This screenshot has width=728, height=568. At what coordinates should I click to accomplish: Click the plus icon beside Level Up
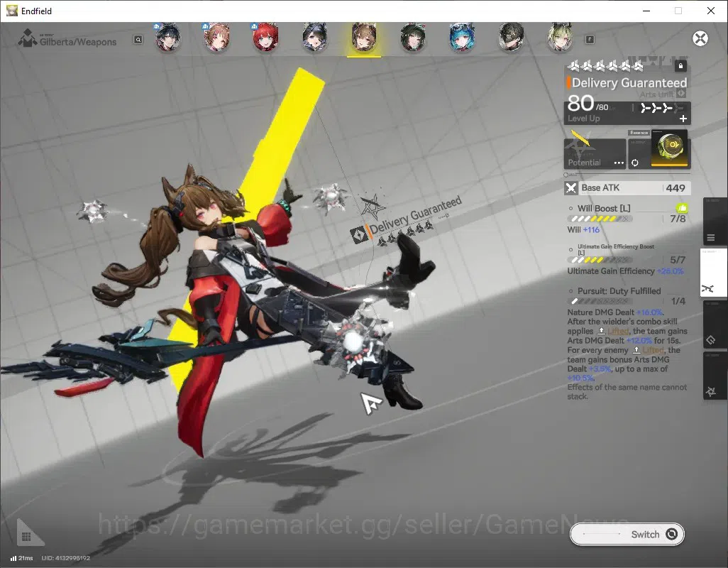(683, 119)
